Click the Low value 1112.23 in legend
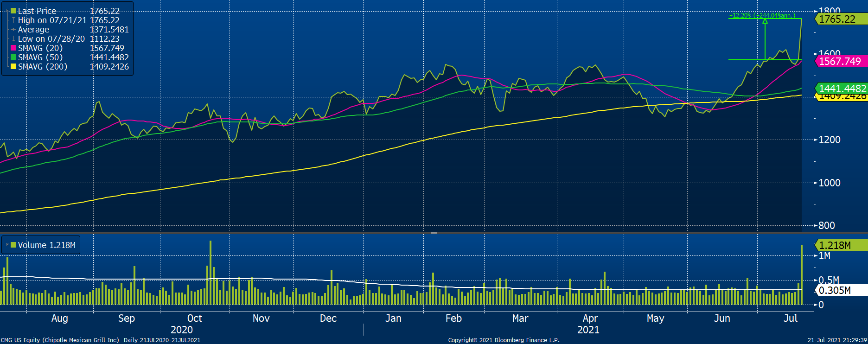868x344 pixels. pyautogui.click(x=104, y=38)
